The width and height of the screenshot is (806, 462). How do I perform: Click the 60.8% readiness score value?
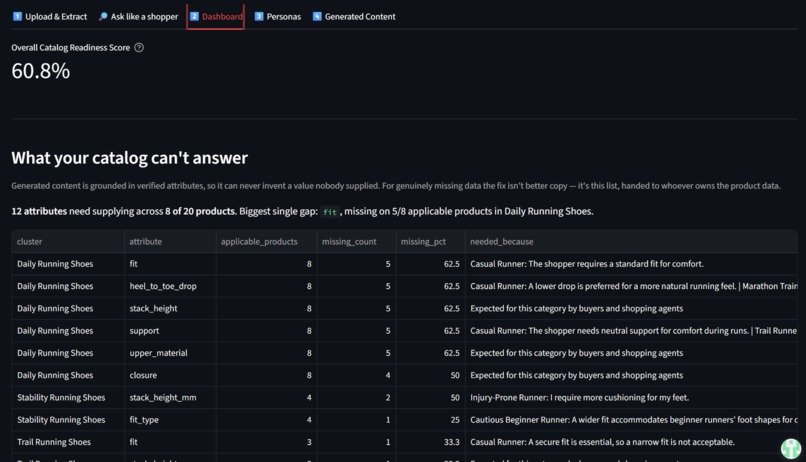(41, 71)
